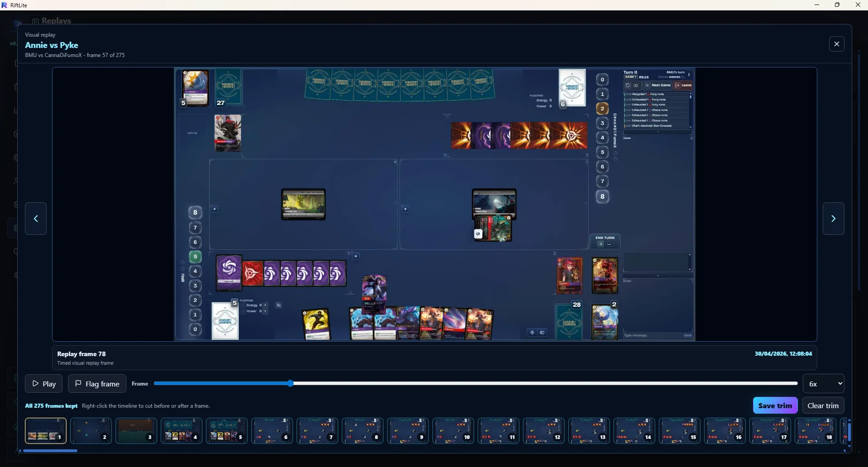Open the 6x playback speed dropdown
The image size is (868, 467).
point(824,384)
